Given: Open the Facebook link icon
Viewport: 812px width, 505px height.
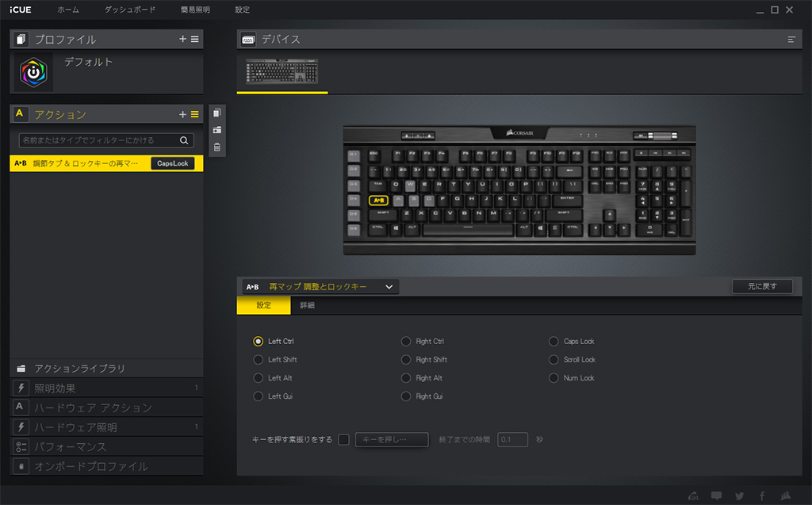Looking at the screenshot, I should [x=762, y=495].
